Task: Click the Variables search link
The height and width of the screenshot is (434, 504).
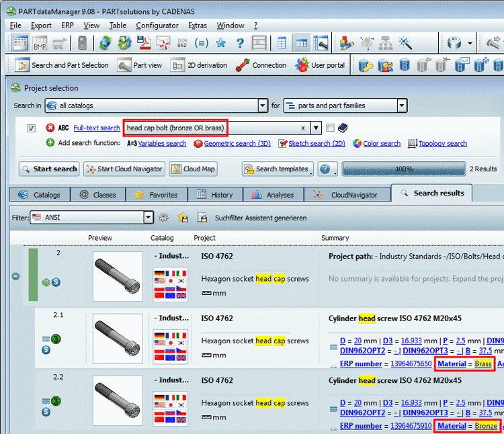Action: pyautogui.click(x=162, y=143)
